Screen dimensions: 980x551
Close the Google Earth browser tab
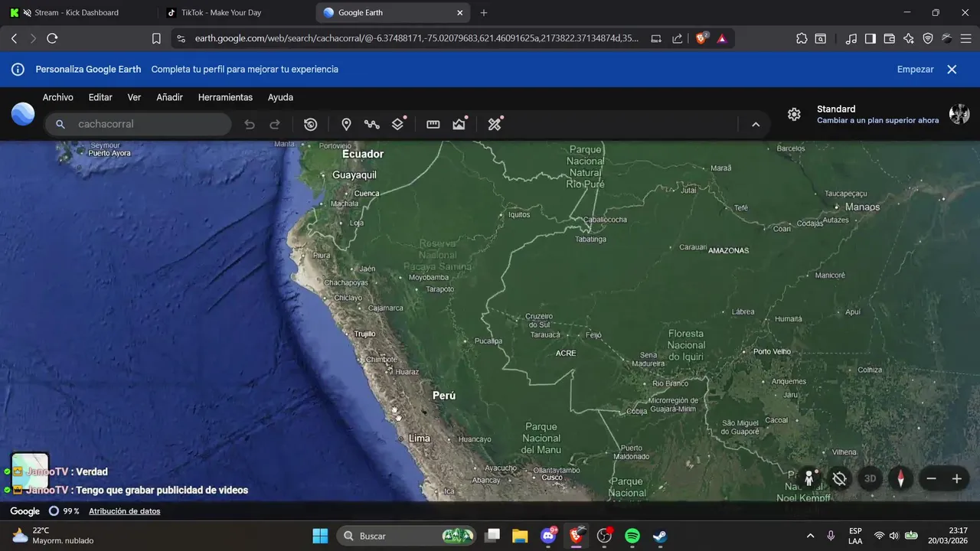[x=459, y=12]
